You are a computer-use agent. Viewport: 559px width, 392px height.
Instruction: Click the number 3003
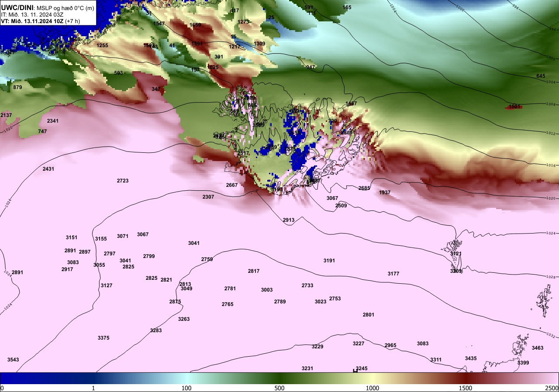(267, 290)
